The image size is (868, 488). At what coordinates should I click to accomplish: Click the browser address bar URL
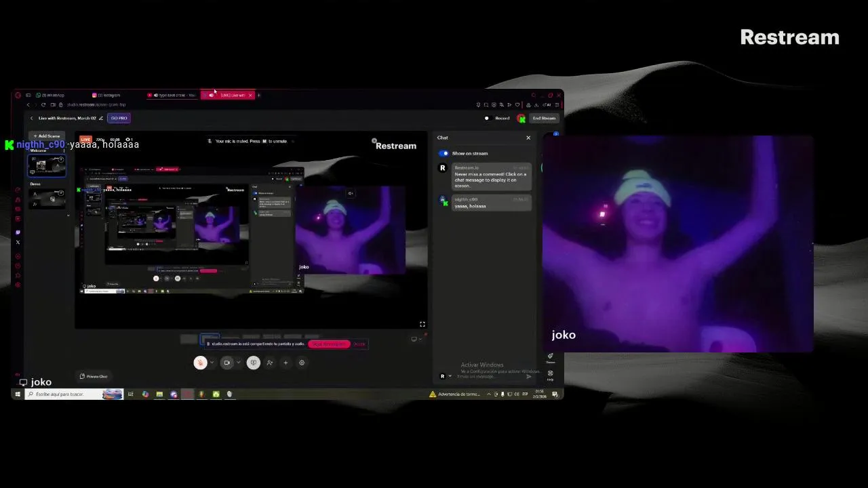pyautogui.click(x=96, y=104)
